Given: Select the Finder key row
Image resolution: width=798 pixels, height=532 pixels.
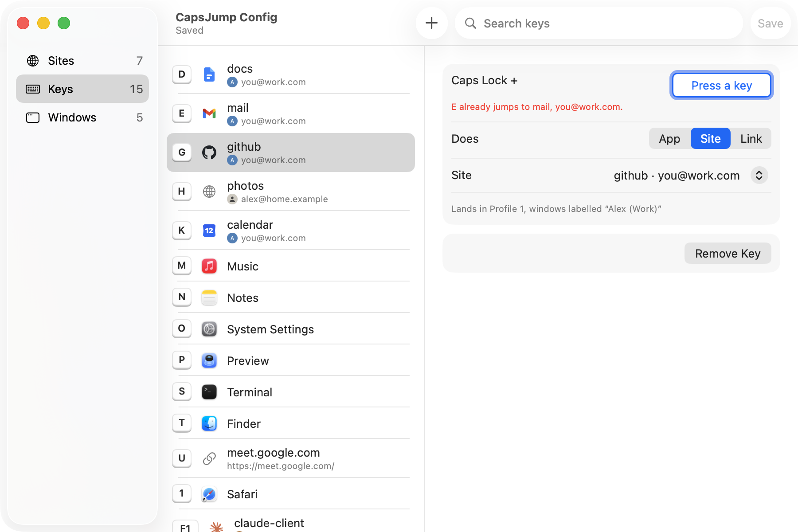Looking at the screenshot, I should (x=291, y=423).
